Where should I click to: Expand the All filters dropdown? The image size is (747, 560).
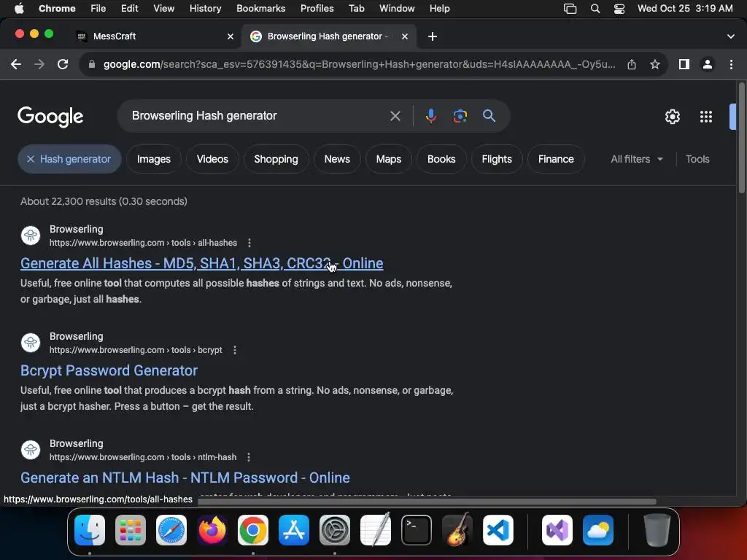[x=636, y=159]
